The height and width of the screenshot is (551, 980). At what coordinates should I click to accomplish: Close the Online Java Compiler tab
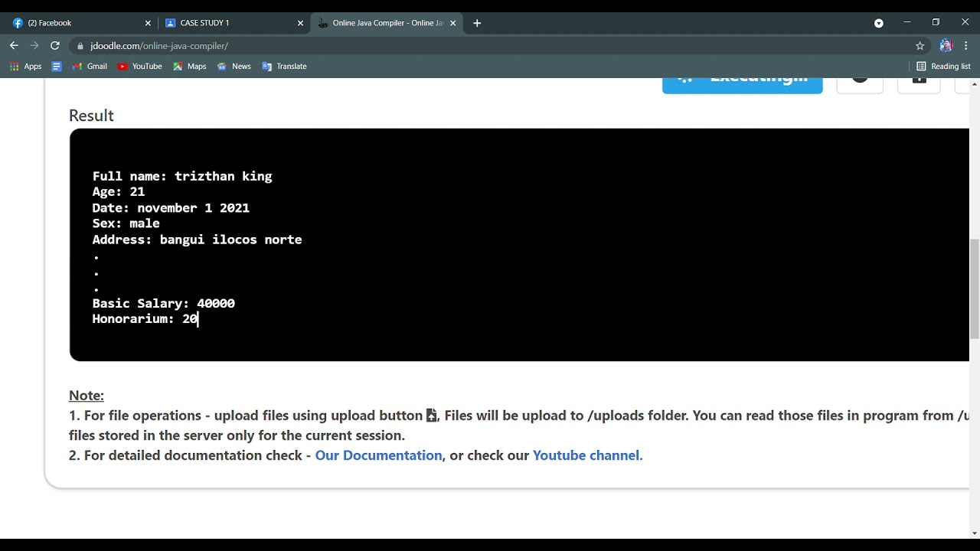click(452, 23)
